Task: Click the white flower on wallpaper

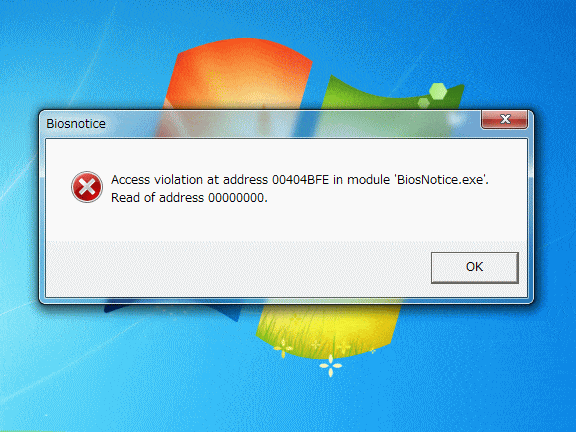Action: pyautogui.click(x=330, y=366)
